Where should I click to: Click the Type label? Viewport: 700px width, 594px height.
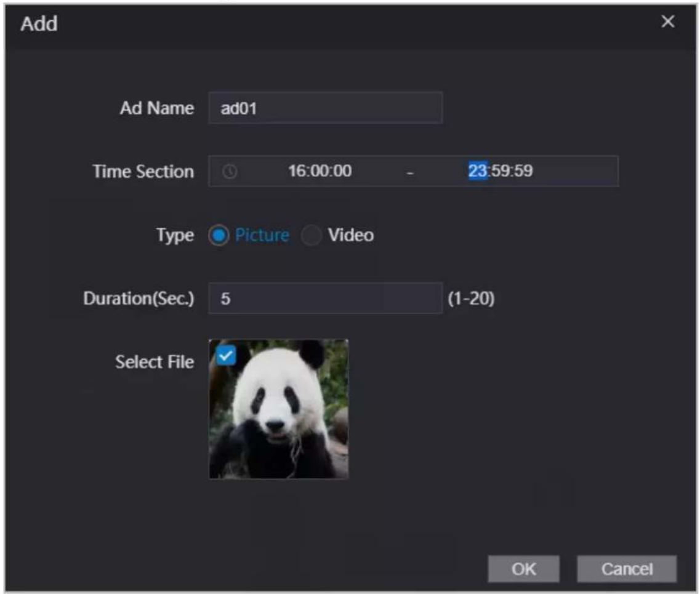coord(175,236)
